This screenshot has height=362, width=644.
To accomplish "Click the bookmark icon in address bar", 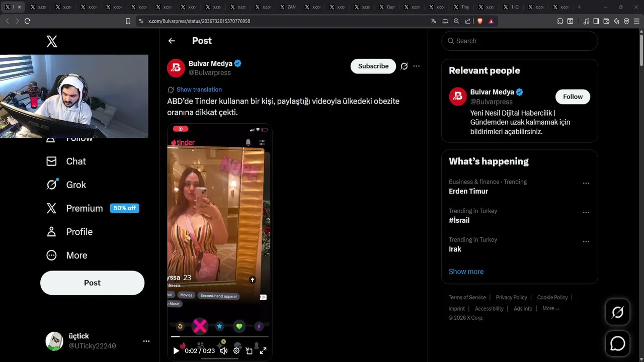I will click(x=128, y=21).
